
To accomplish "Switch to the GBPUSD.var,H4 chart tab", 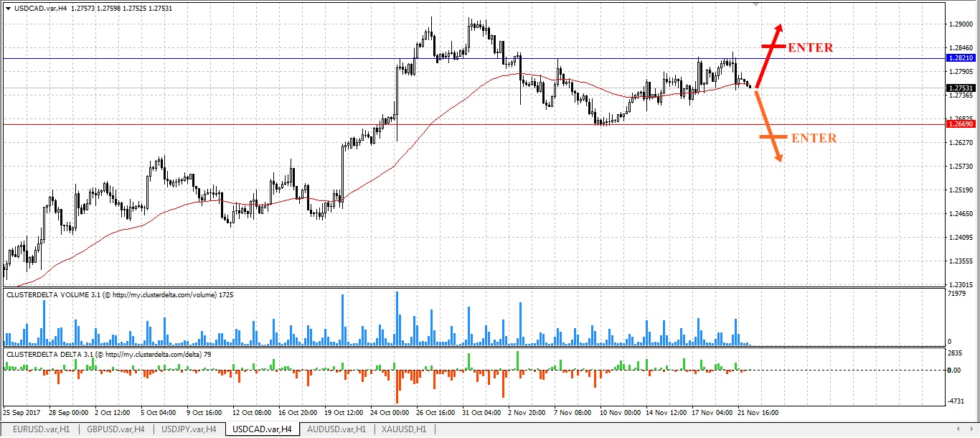I will pos(116,429).
